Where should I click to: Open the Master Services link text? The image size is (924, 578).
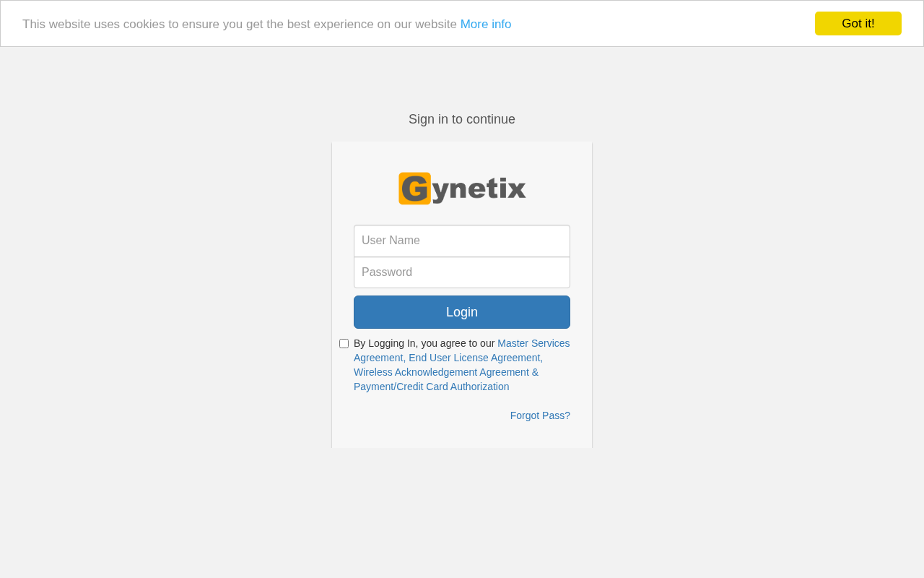pyautogui.click(x=533, y=343)
